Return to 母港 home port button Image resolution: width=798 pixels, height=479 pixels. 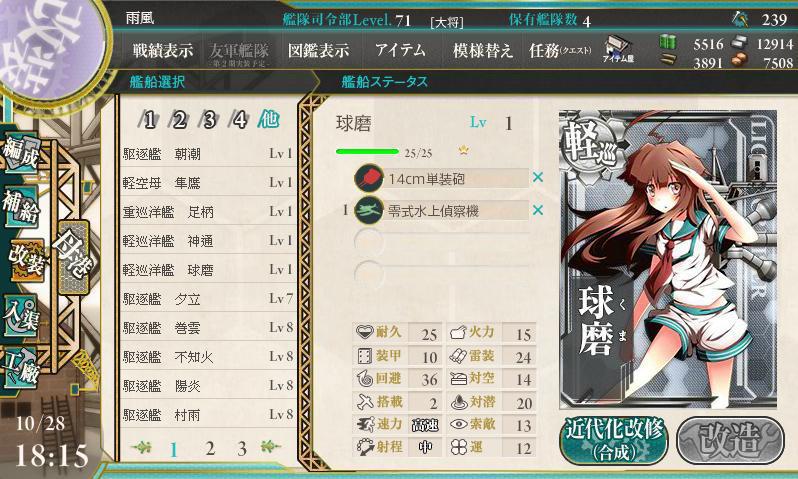(74, 257)
